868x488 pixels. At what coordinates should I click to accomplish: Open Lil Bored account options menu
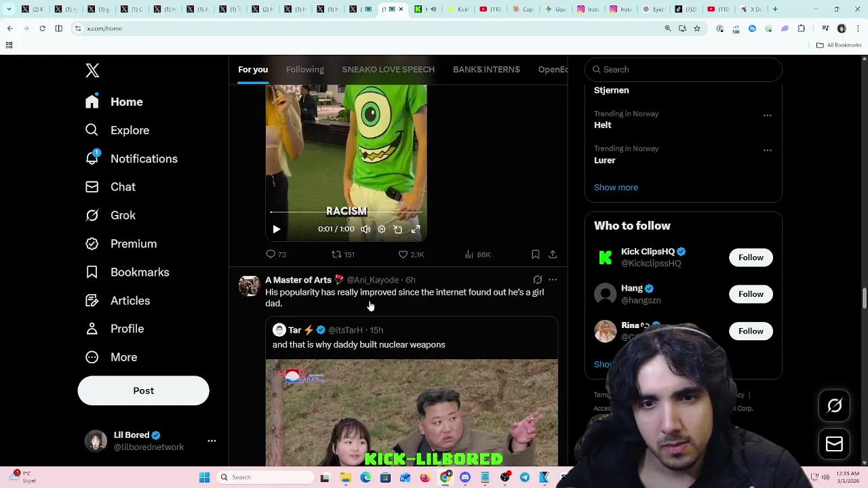[x=212, y=441]
